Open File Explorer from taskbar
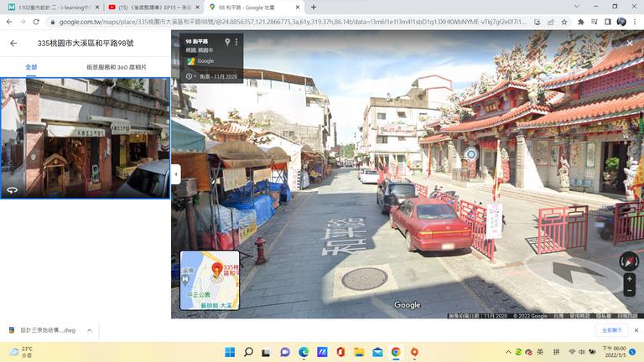Screen dimensions: 644x362 point(359,352)
